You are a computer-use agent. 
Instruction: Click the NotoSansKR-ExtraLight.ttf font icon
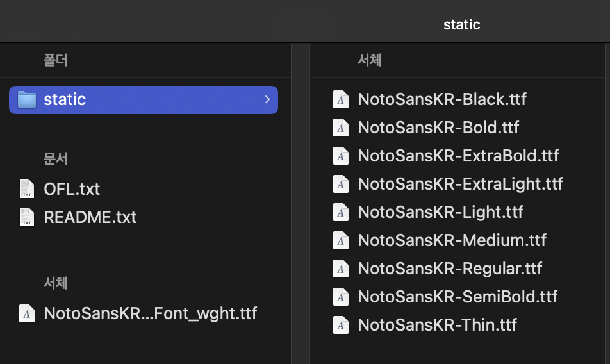[x=341, y=184]
